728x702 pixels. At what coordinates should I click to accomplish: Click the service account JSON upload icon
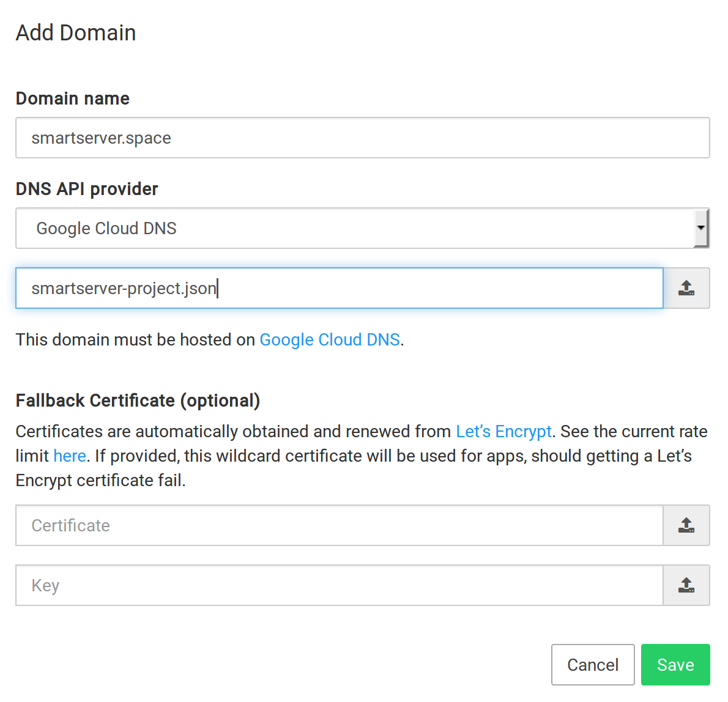686,288
